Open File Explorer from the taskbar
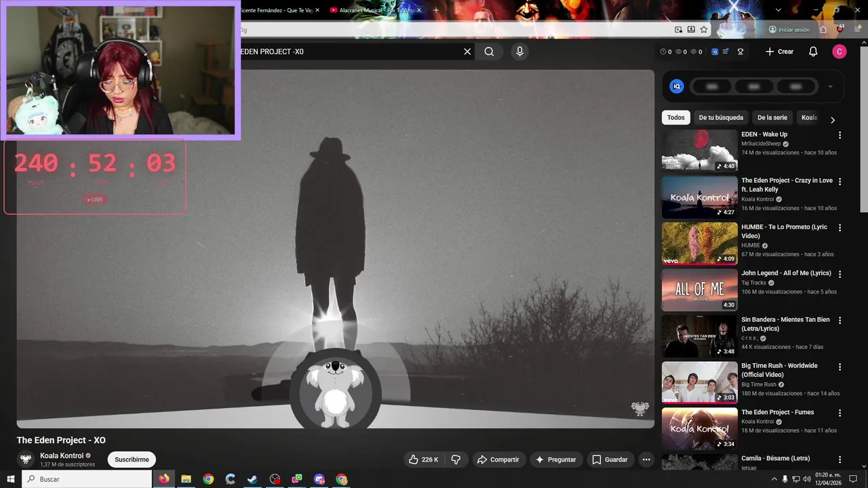The height and width of the screenshot is (488, 868). pyautogui.click(x=186, y=479)
